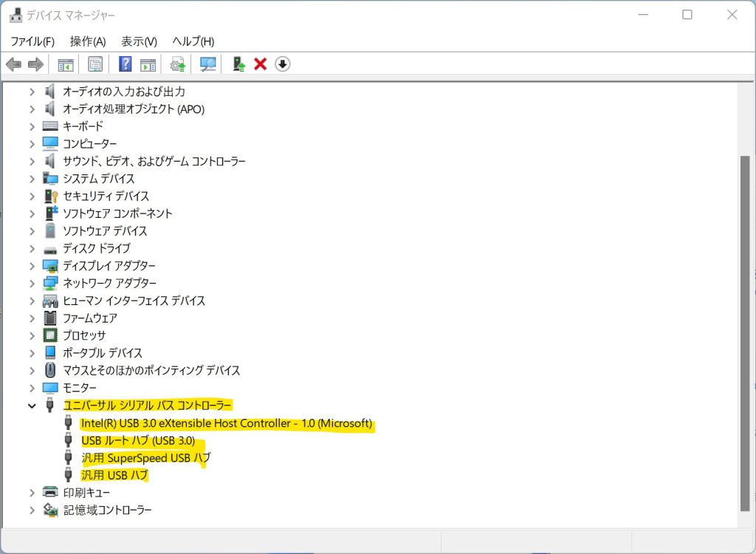Select the chip icon beside ファームウェア
756x554 pixels.
pos(50,318)
